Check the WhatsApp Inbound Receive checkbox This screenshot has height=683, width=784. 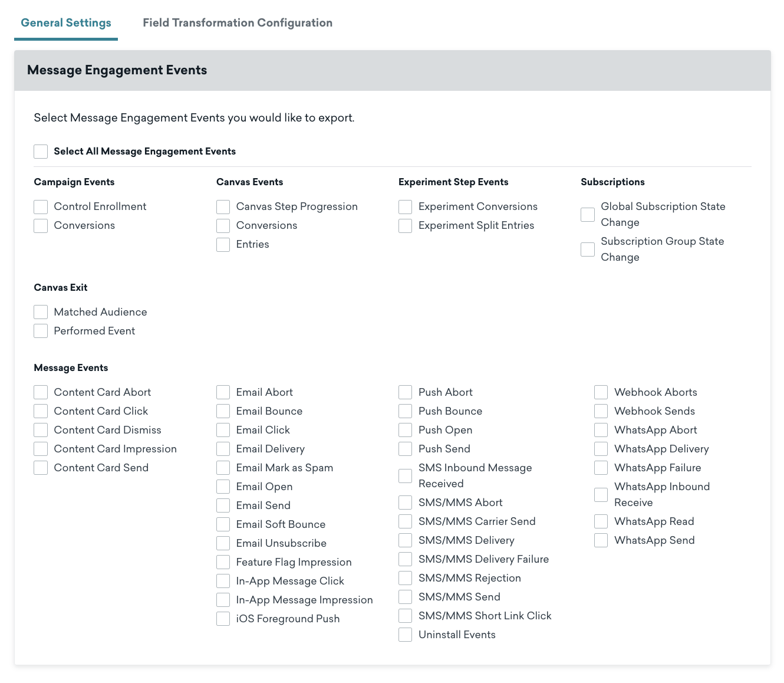(601, 494)
